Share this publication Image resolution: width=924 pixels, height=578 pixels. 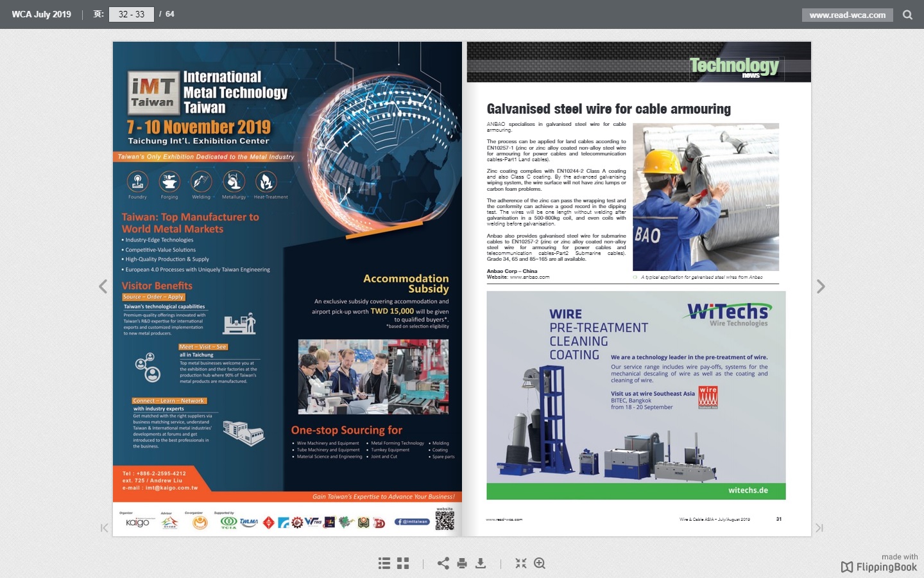(x=443, y=563)
